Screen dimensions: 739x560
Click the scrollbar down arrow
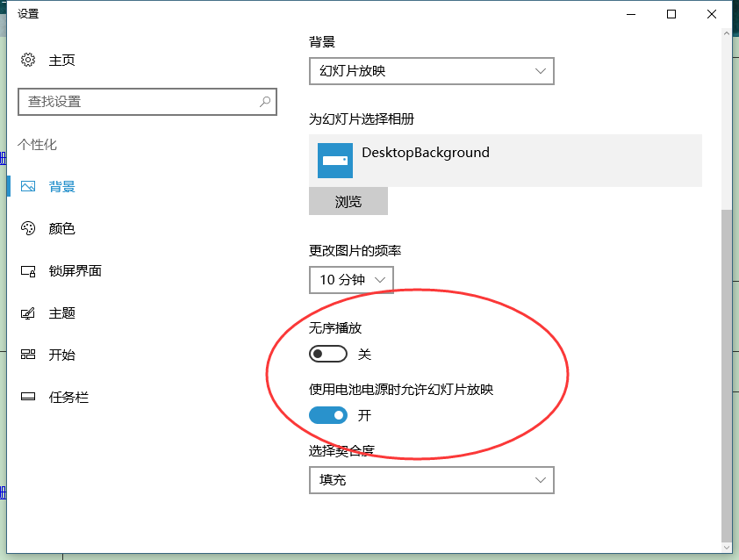coord(727,548)
